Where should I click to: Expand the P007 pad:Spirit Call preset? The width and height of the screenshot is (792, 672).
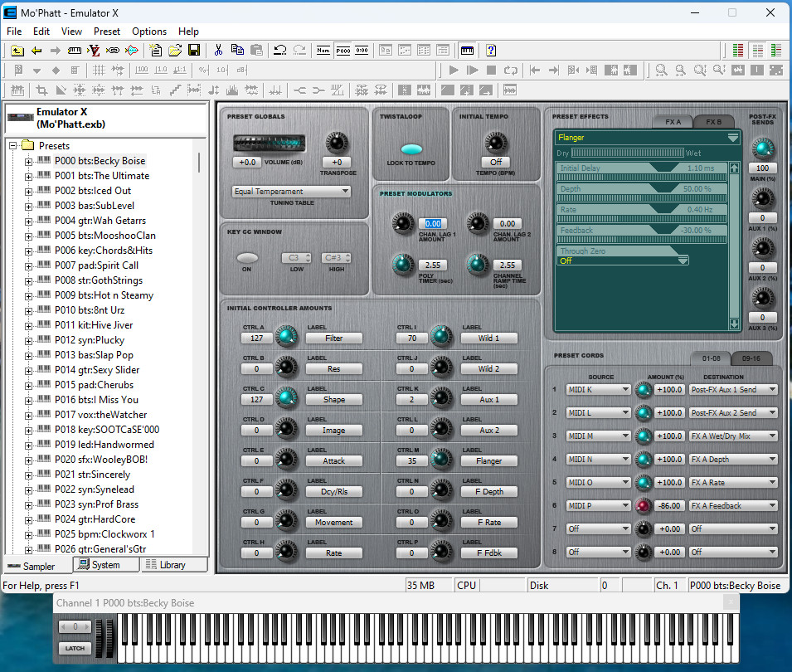point(28,266)
